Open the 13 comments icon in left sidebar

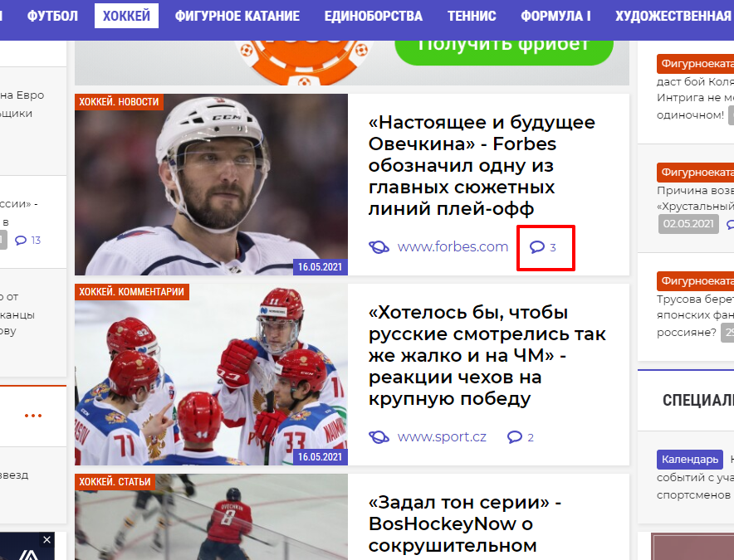[x=21, y=241]
